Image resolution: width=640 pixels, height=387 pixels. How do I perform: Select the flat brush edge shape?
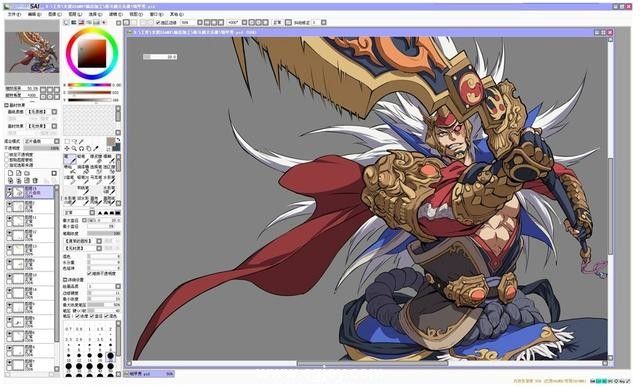click(118, 213)
